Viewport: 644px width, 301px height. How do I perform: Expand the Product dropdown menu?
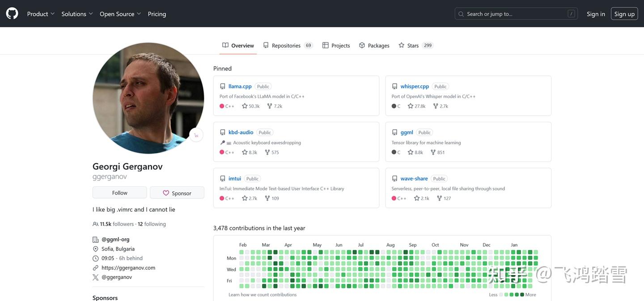41,14
